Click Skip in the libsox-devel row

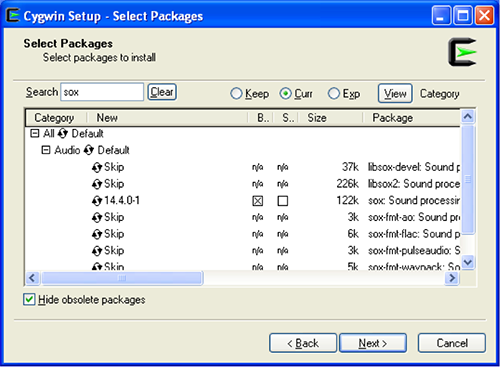pyautogui.click(x=114, y=167)
